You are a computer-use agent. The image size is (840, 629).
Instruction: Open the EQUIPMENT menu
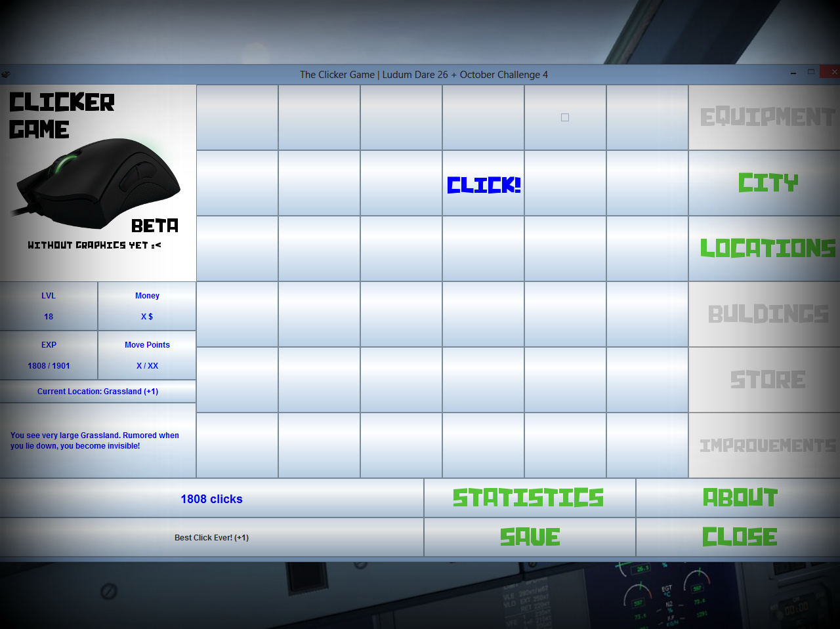(767, 117)
